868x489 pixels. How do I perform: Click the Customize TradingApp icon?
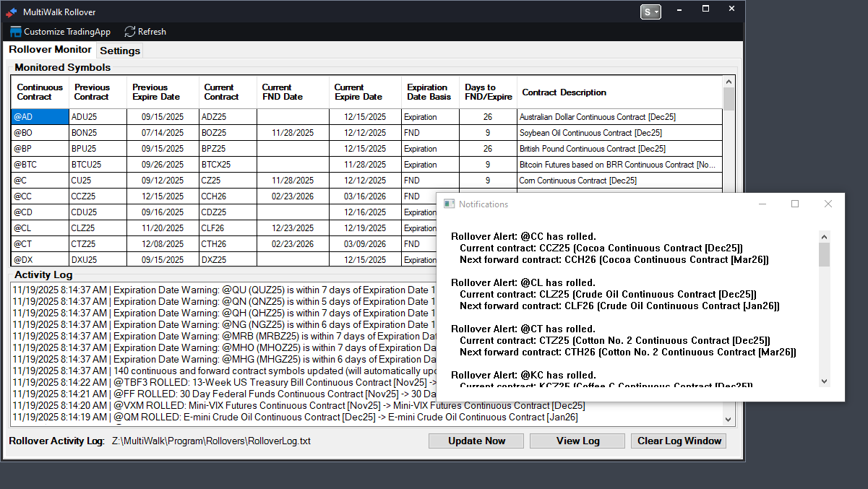(x=16, y=32)
